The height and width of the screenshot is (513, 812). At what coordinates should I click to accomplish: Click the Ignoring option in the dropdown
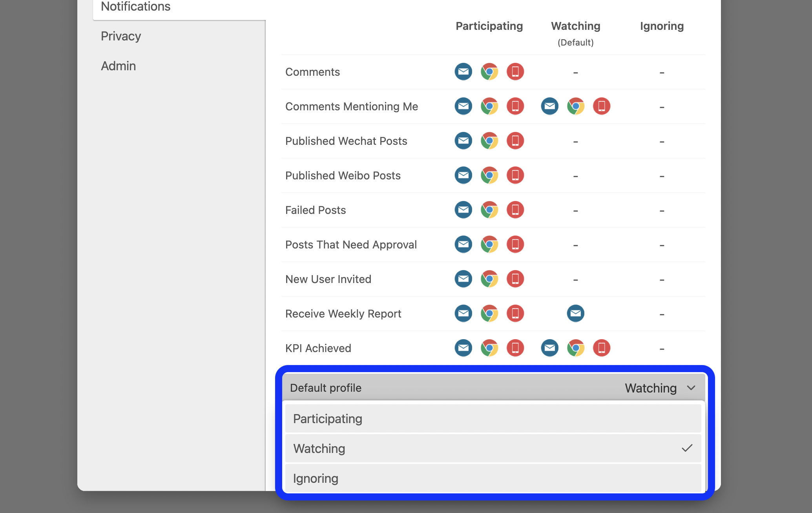493,478
